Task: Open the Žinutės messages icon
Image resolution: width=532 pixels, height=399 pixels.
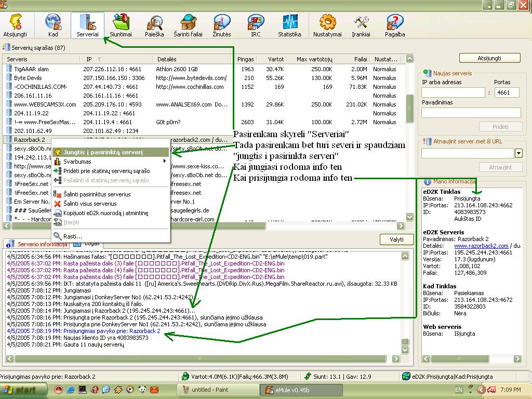Action: tap(222, 25)
